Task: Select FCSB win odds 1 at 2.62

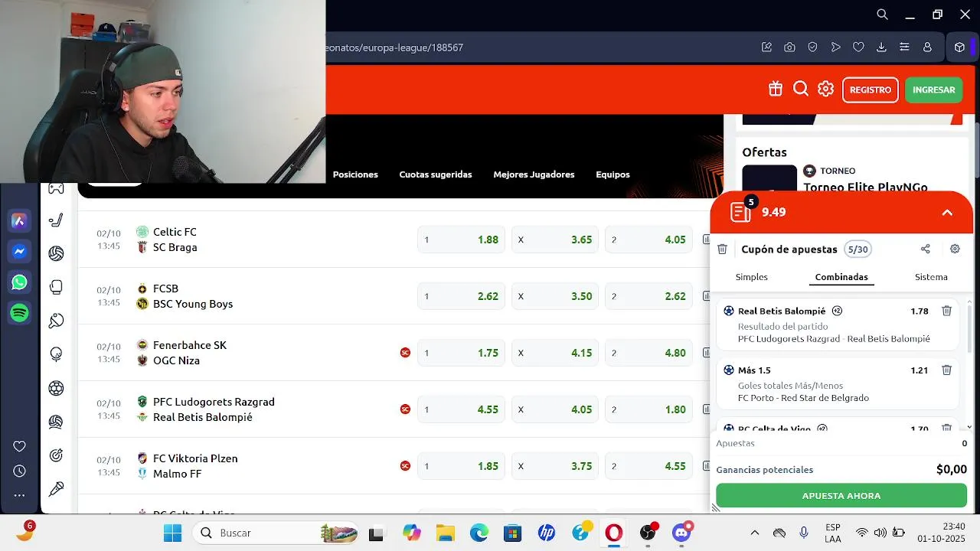Action: pos(461,296)
